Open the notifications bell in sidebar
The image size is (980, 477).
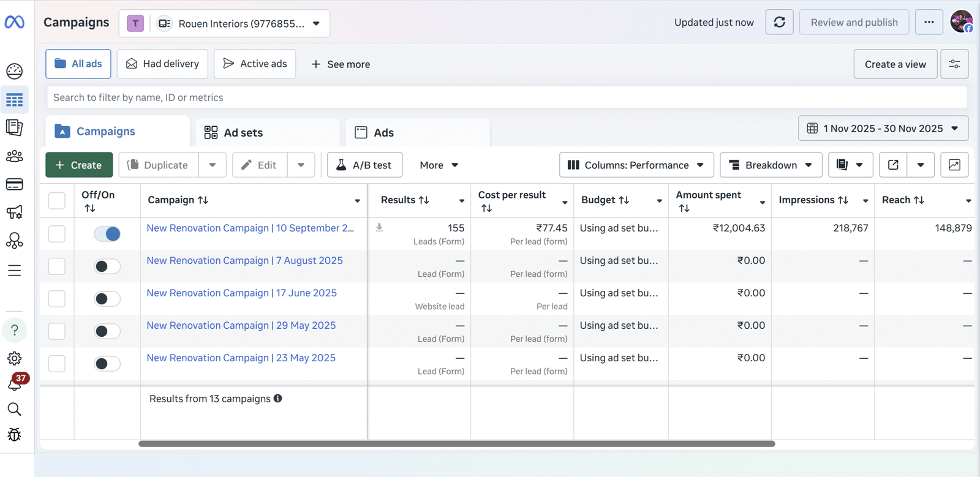click(15, 384)
